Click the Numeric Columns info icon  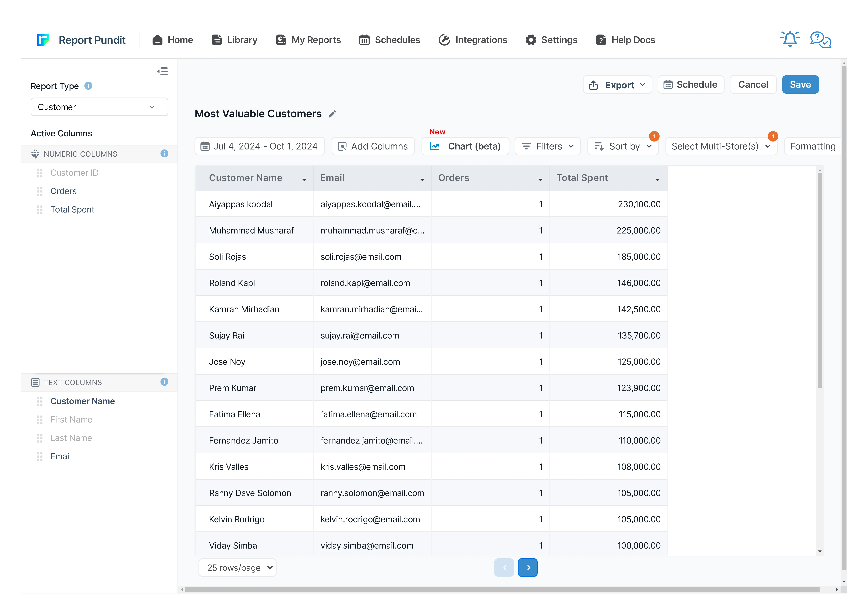[164, 154]
